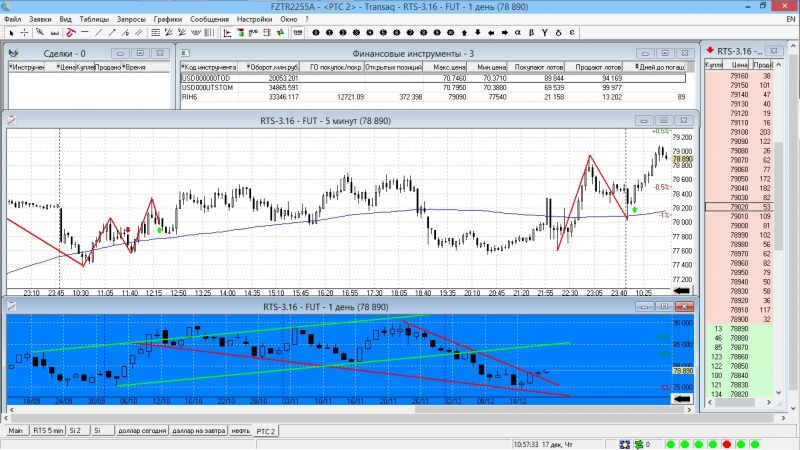Screen dimensions: 800x450
Task: Click the green up-arrows toolbar icon
Action: tap(280, 33)
